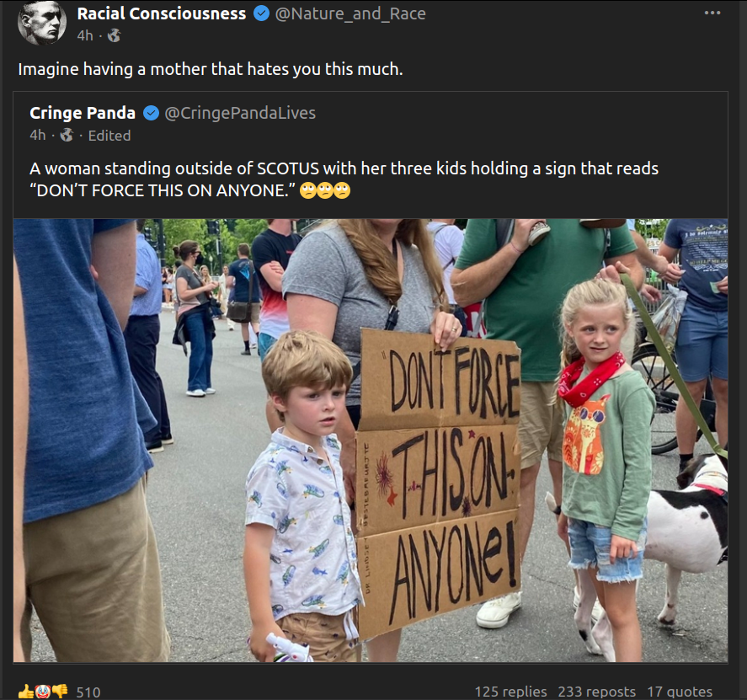This screenshot has width=747, height=700.
Task: Click the thumbs down reaction emoji
Action: point(59,692)
